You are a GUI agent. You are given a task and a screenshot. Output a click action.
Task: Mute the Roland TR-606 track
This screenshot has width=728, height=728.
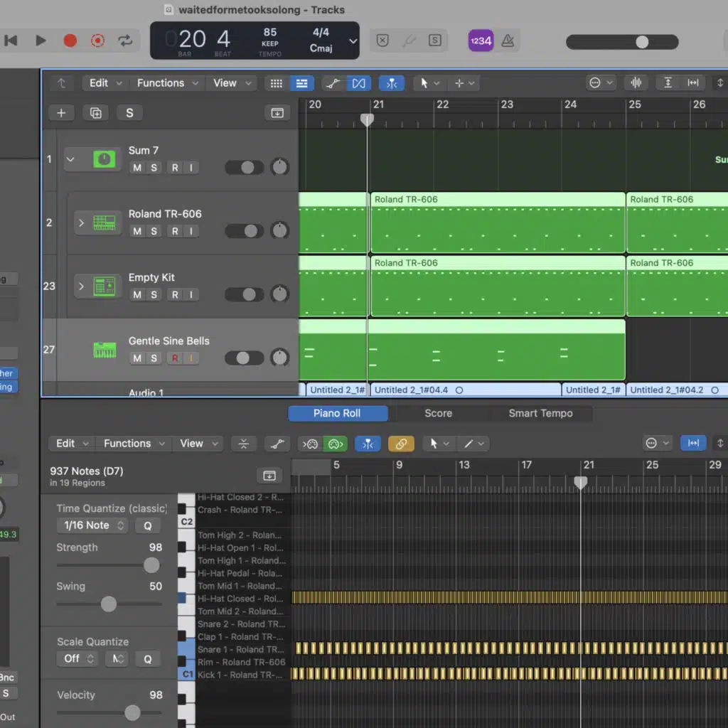pyautogui.click(x=137, y=231)
